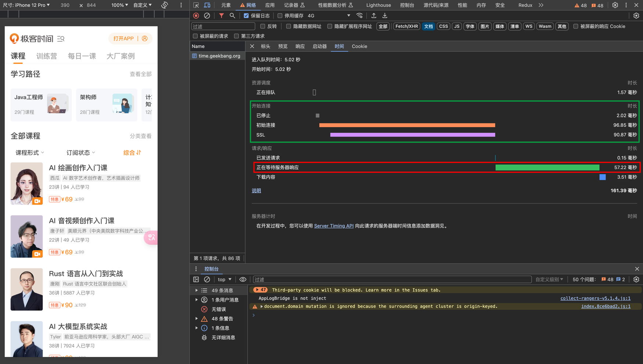Screen dimensions: 643x364
Task: Click the network 过滤 filter input field
Action: pyautogui.click(x=223, y=26)
